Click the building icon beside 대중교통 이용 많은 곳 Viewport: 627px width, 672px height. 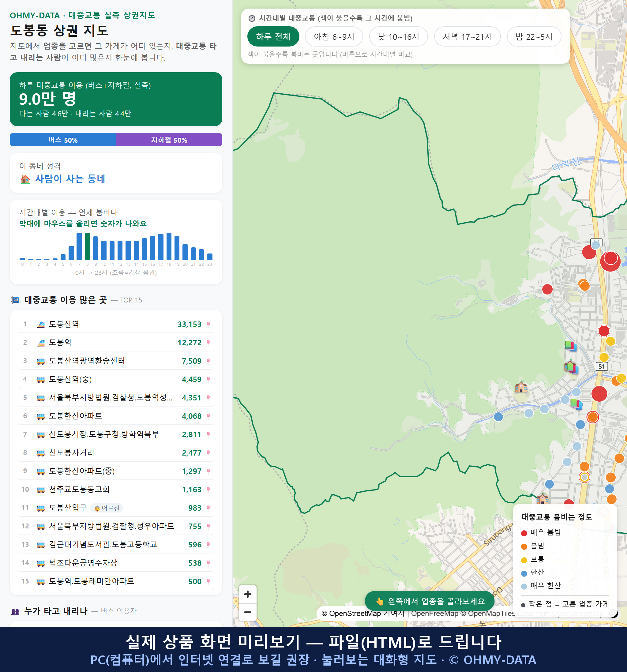15,300
